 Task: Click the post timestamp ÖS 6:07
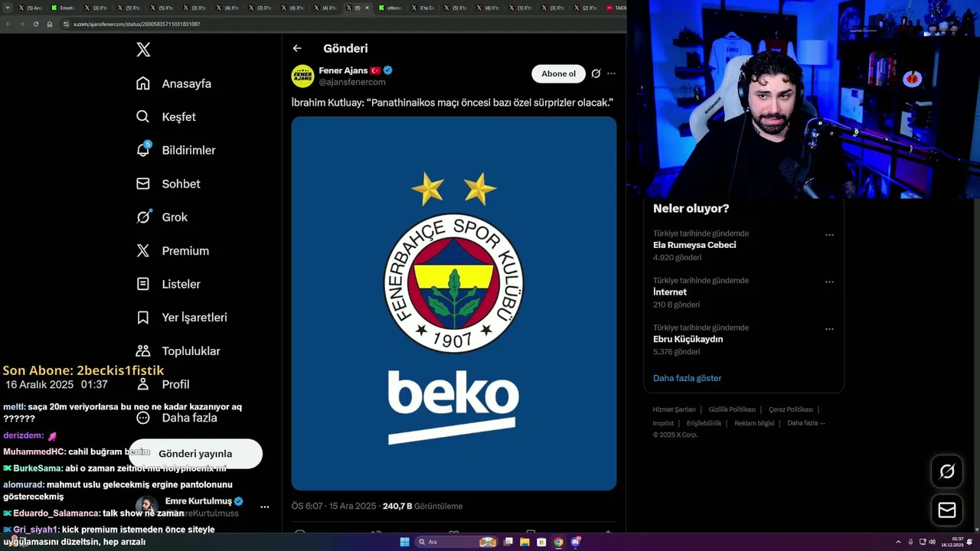click(x=334, y=506)
